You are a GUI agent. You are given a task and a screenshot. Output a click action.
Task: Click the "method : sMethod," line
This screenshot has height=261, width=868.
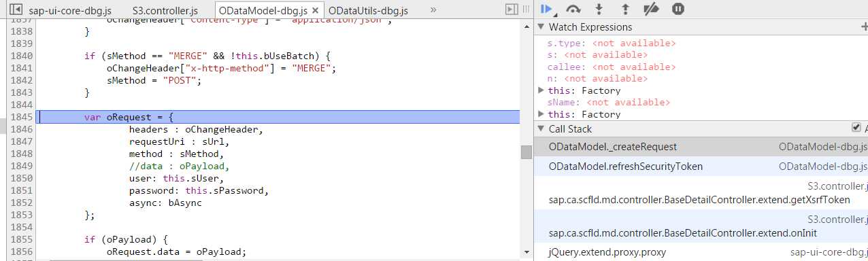click(x=177, y=154)
